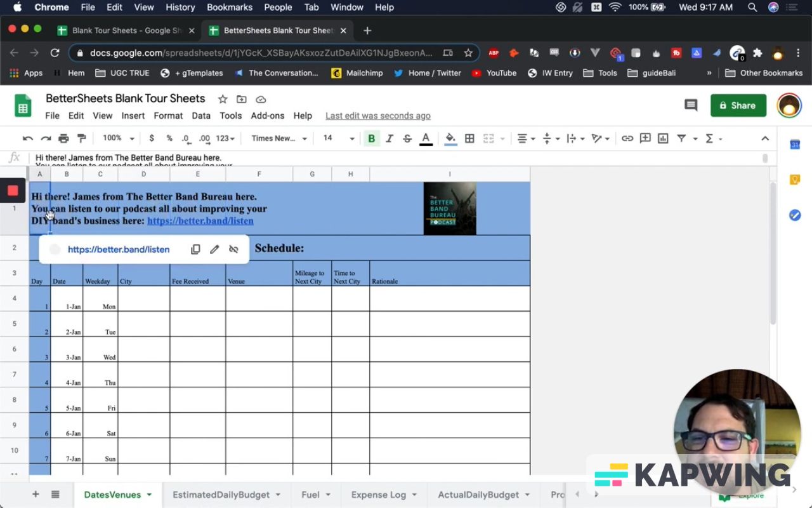The width and height of the screenshot is (812, 508).
Task: Open text wrapping dropdown
Action: 575,138
